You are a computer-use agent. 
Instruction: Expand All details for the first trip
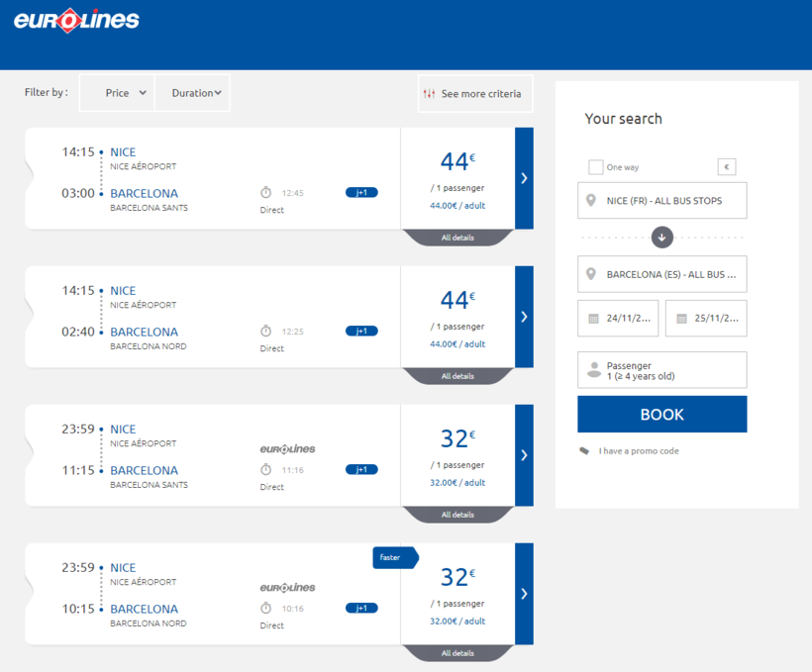coord(457,238)
